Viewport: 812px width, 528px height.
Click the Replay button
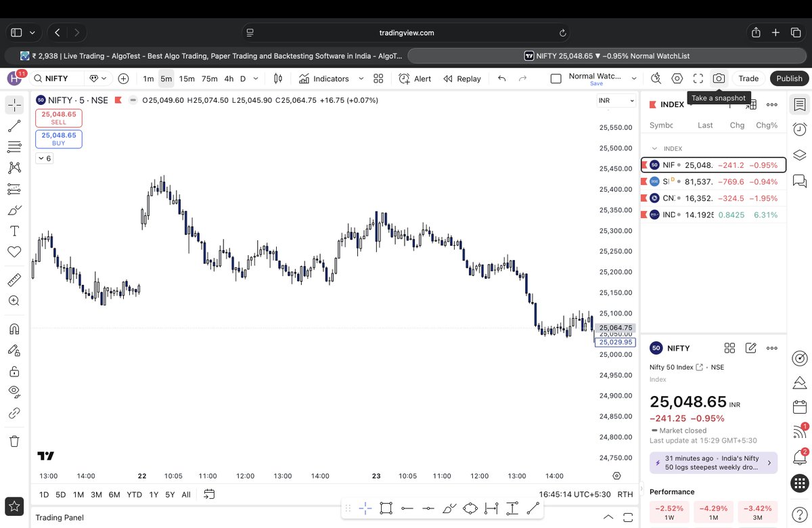[x=462, y=79]
